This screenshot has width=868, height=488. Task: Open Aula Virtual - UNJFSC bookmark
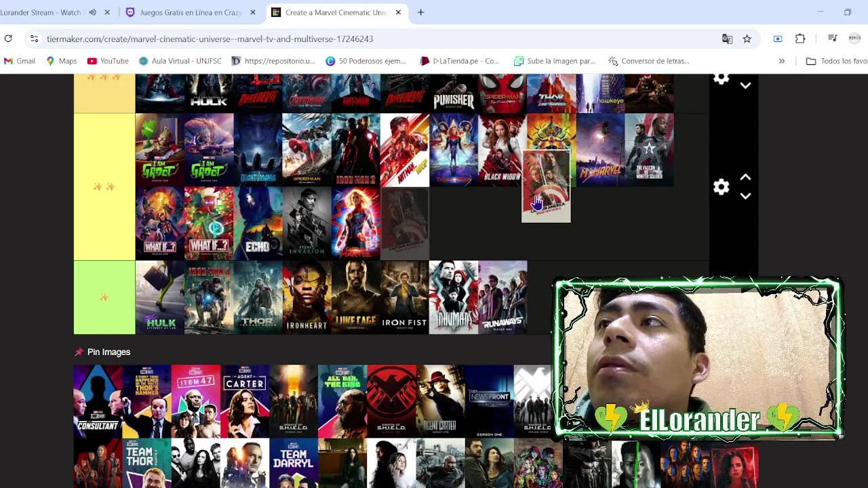(x=180, y=61)
